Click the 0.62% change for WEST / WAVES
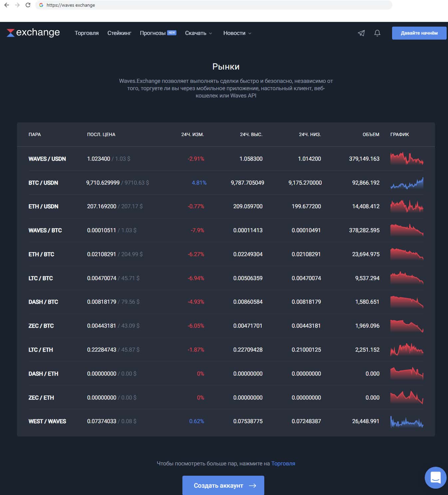This screenshot has width=448, height=495. [197, 421]
